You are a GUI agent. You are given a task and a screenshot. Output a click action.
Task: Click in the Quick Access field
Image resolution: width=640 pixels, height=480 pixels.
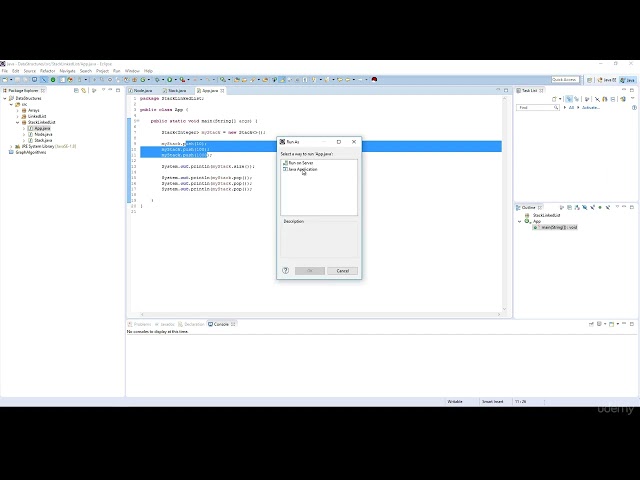(x=565, y=80)
